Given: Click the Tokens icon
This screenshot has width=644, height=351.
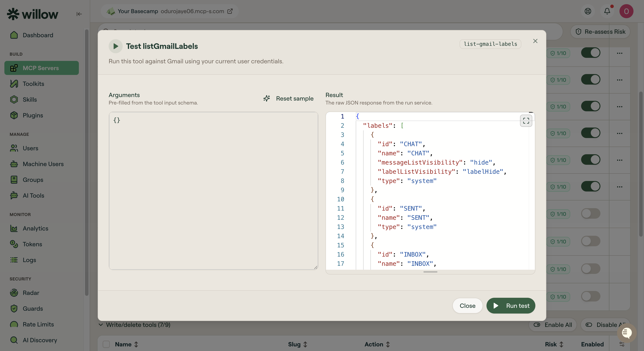Looking at the screenshot, I should (x=14, y=244).
